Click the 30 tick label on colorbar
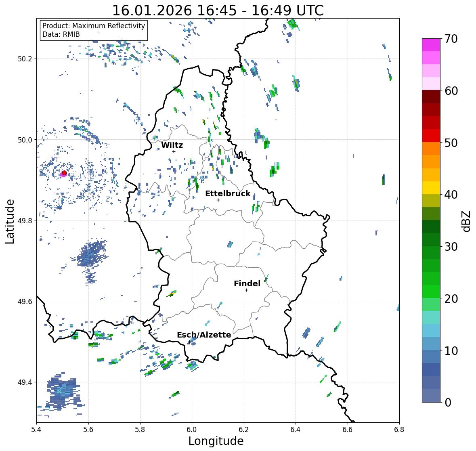Screen dimensions: 476x451 tap(451, 247)
